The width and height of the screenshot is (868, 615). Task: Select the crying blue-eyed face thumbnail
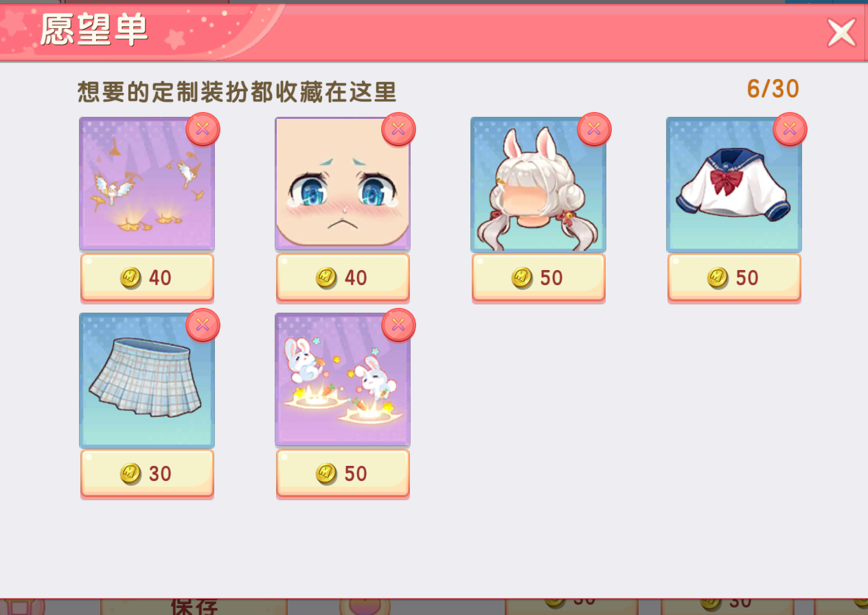343,184
